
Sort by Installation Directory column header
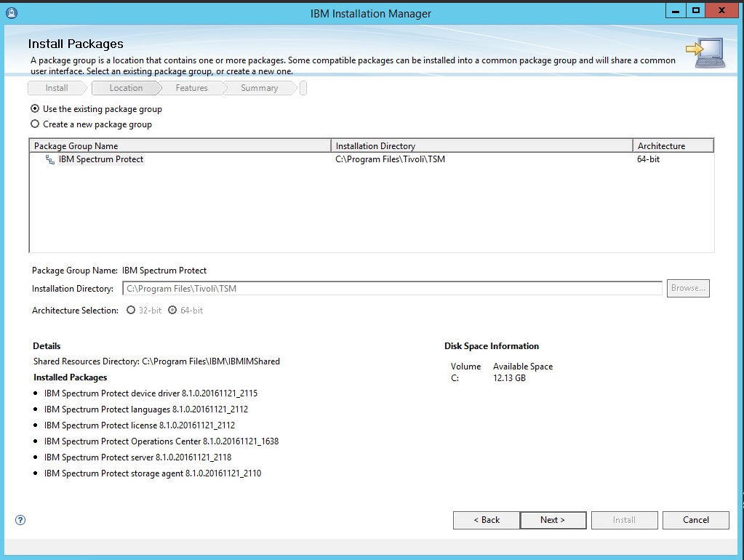click(x=481, y=146)
